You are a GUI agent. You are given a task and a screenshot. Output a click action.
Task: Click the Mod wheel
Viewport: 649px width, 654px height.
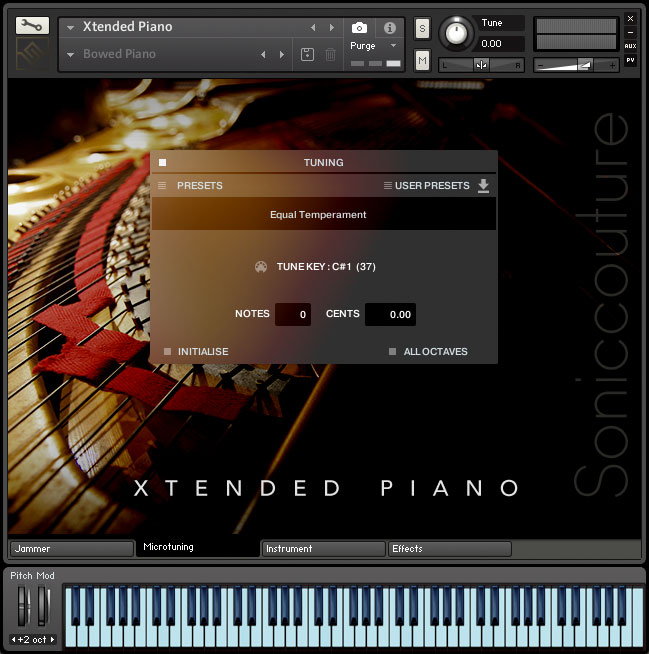(43, 606)
